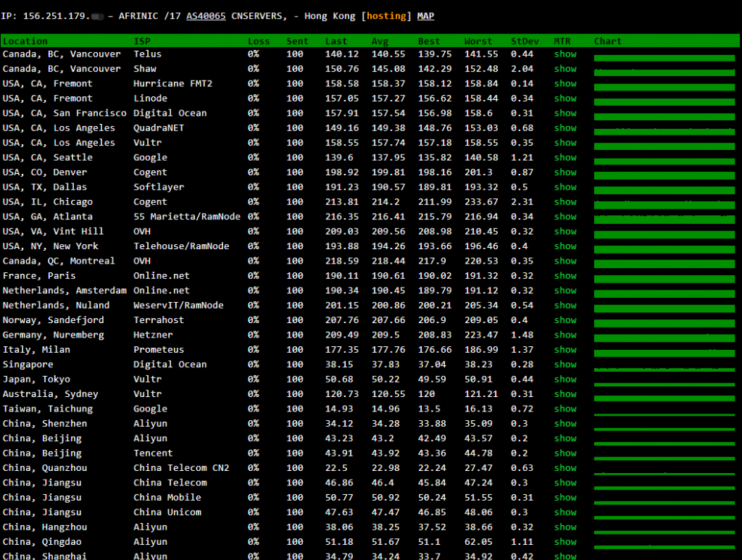This screenshot has height=560, width=742.
Task: Show MTR for Nuland WeservIT/RamNode row
Action: [565, 305]
